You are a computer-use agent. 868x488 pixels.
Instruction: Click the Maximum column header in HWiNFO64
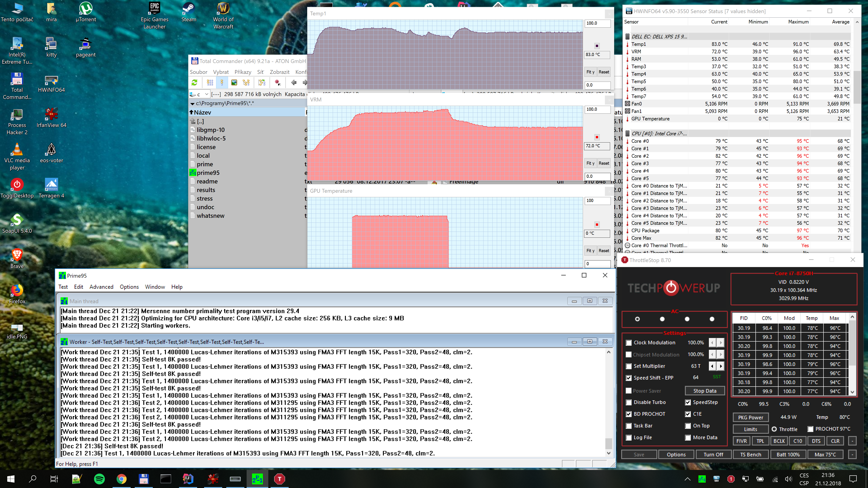798,22
